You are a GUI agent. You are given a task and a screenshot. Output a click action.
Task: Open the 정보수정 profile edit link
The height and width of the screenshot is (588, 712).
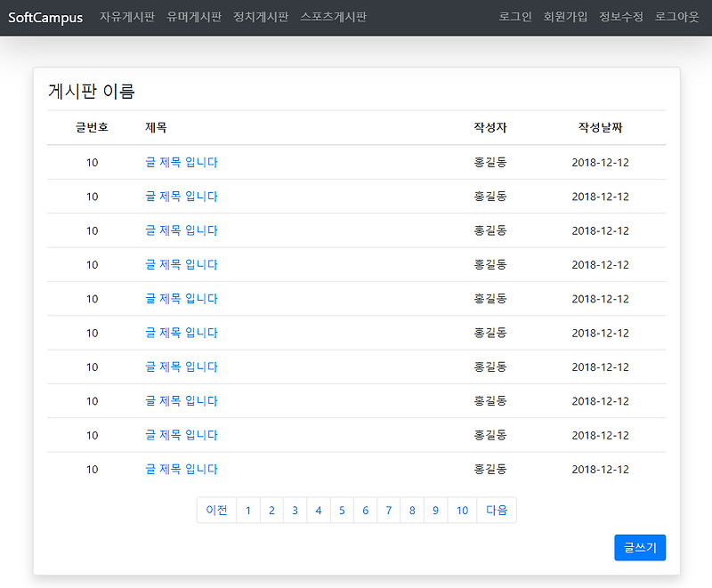tap(619, 16)
